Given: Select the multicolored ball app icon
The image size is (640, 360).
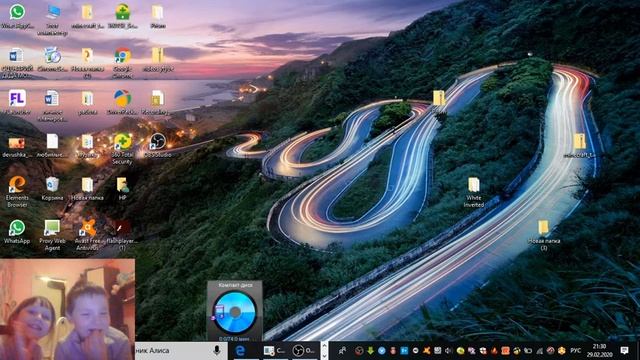Looking at the screenshot, I should (122, 101).
